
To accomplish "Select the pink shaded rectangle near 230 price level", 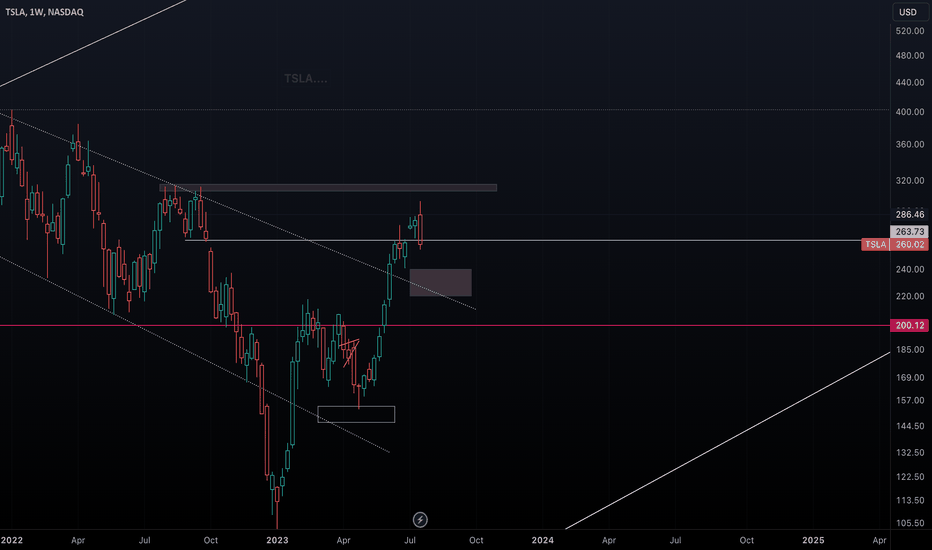I will (440, 282).
